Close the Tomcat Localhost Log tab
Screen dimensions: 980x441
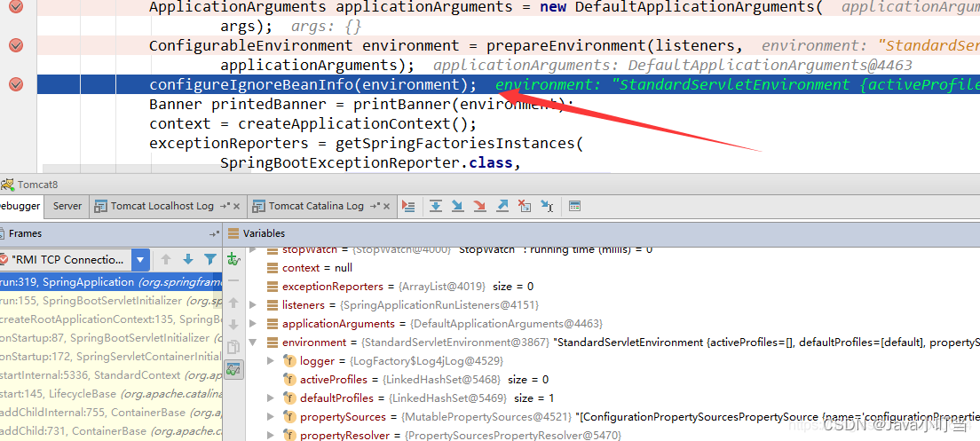(239, 206)
